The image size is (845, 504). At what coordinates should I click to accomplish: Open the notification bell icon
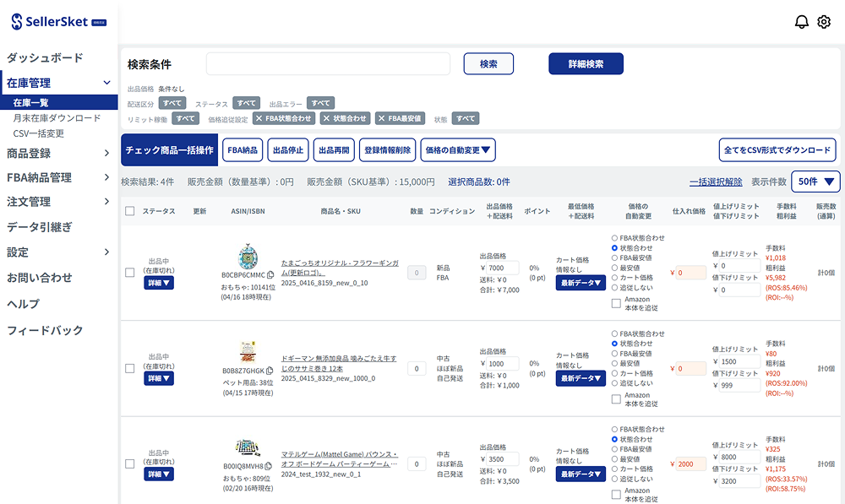802,22
